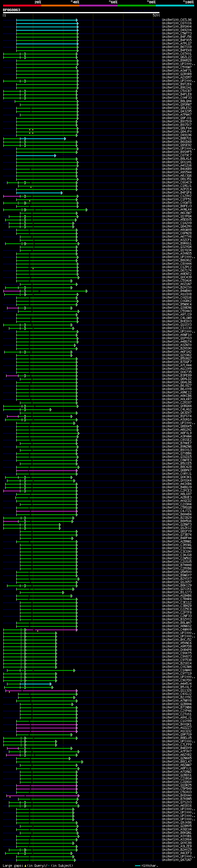Screen dimensions: 197x868
Task: Select hit label UniRef100_B1FGT4
Action: (x=177, y=416)
